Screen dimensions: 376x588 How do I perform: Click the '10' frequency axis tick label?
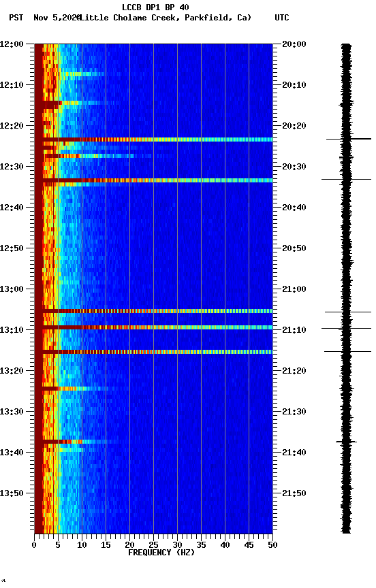tap(82, 545)
